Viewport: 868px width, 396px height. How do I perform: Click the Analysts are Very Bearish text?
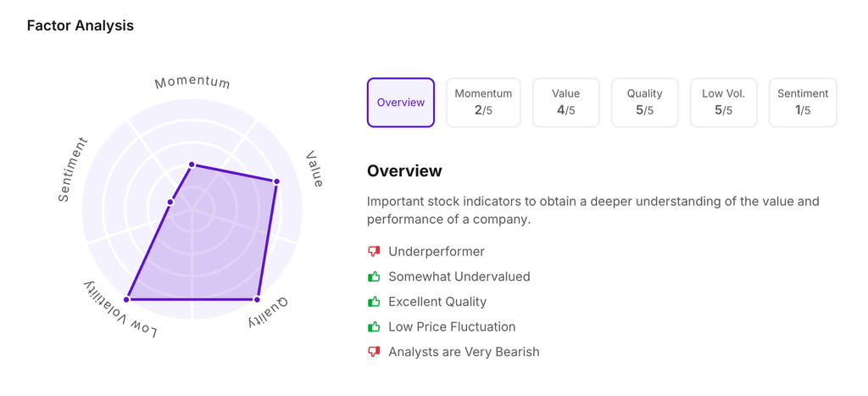[x=464, y=352]
